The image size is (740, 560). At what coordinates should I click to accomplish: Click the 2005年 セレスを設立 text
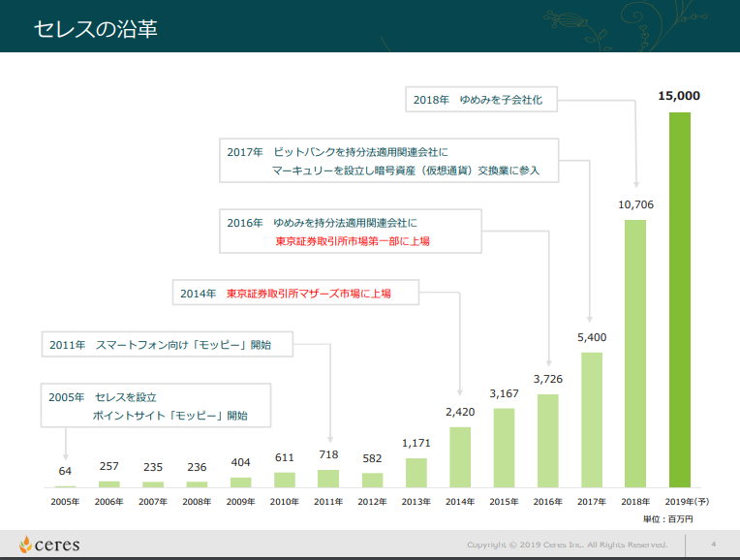103,397
